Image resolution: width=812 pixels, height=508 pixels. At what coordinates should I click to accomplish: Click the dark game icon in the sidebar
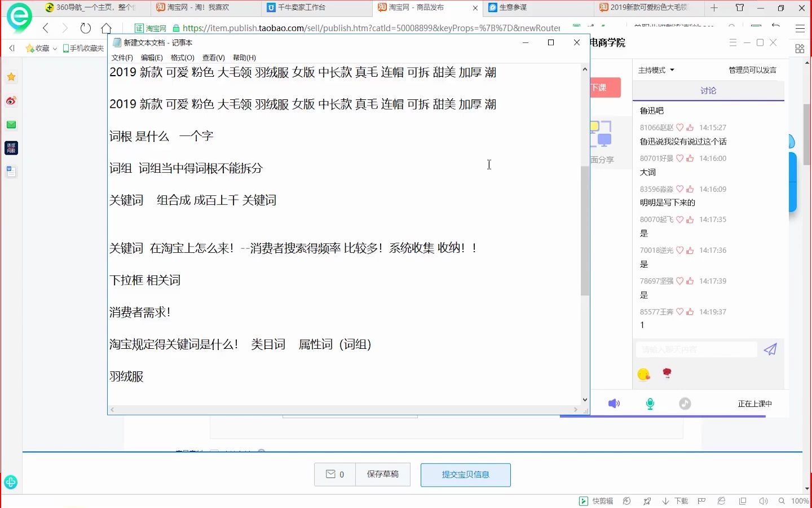pyautogui.click(x=11, y=148)
